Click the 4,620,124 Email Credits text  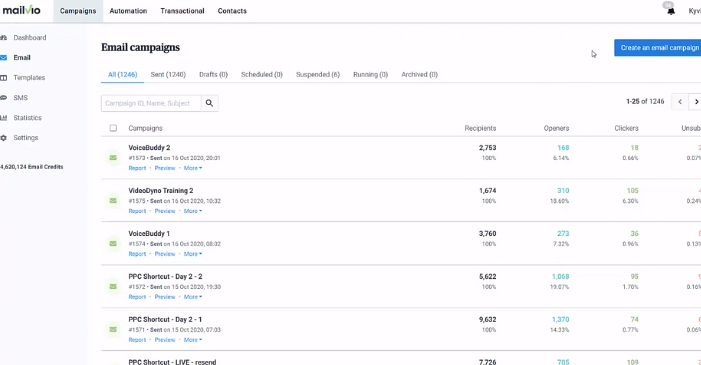click(x=32, y=167)
